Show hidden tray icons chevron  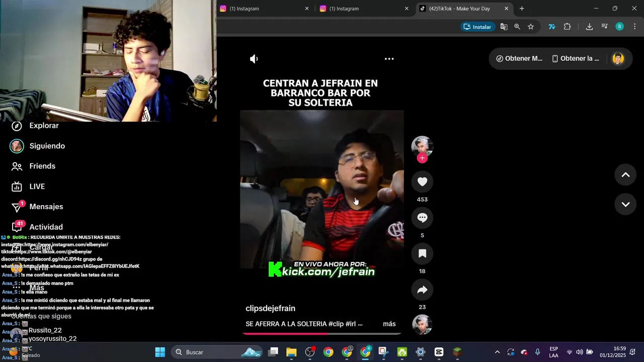(498, 352)
